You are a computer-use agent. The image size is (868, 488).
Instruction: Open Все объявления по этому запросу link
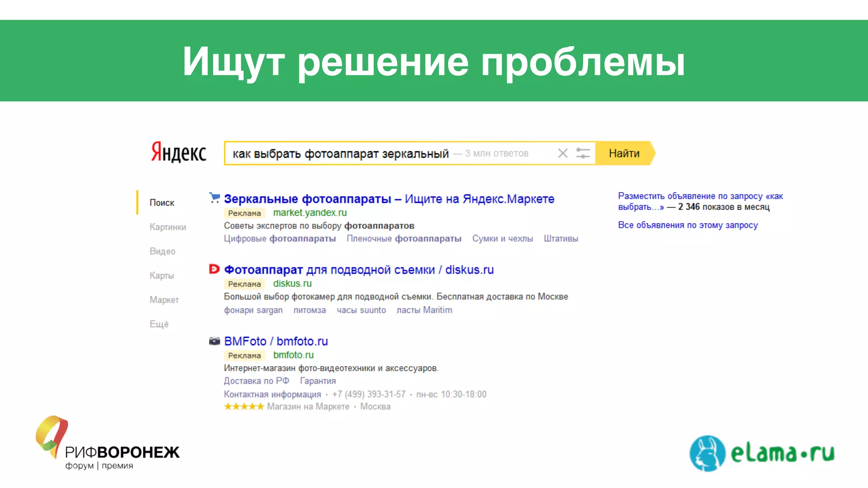pos(688,225)
